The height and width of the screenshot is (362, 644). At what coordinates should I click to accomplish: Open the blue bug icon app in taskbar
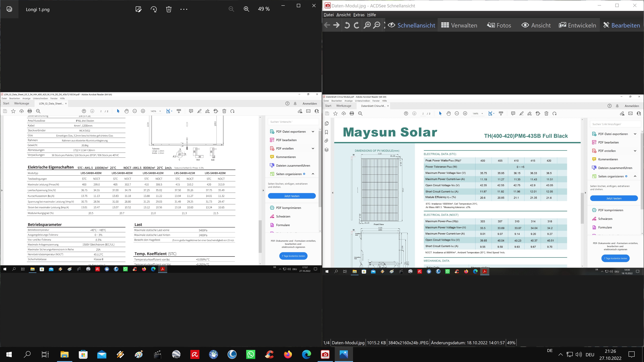(213, 354)
